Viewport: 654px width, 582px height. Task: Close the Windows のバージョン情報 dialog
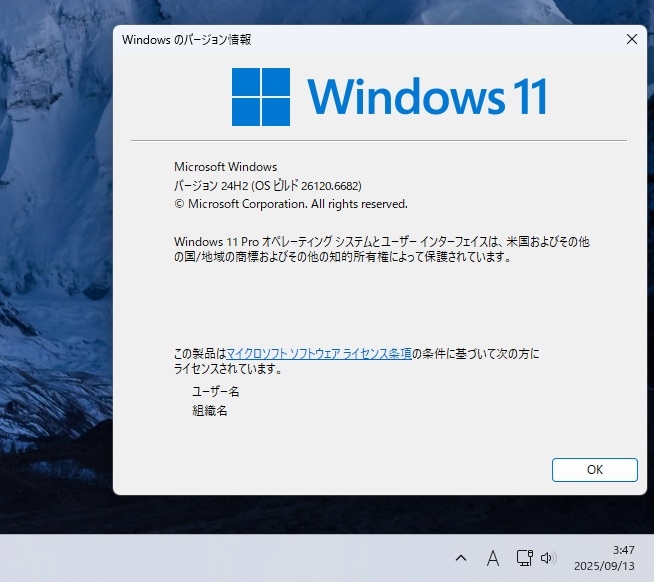[x=631, y=39]
